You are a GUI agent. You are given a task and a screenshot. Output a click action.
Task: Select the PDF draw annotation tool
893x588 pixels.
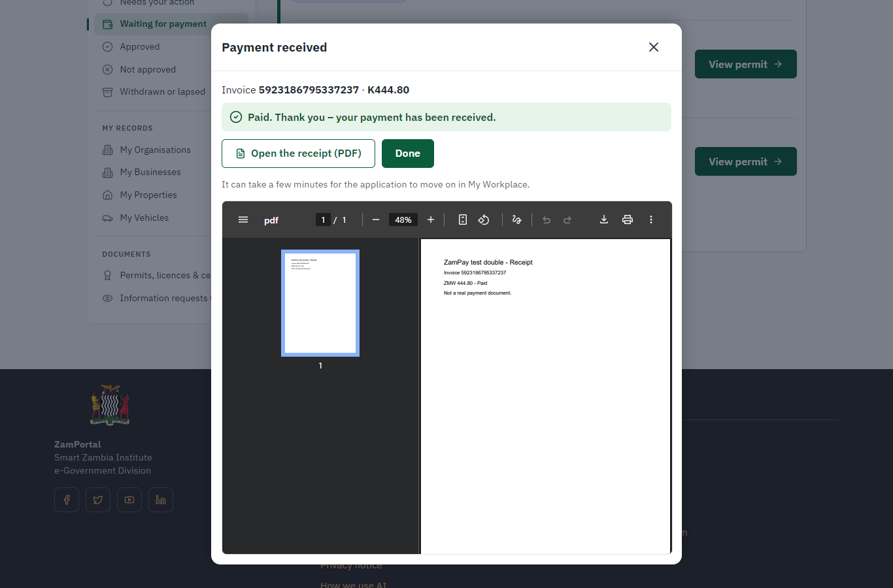pyautogui.click(x=517, y=220)
